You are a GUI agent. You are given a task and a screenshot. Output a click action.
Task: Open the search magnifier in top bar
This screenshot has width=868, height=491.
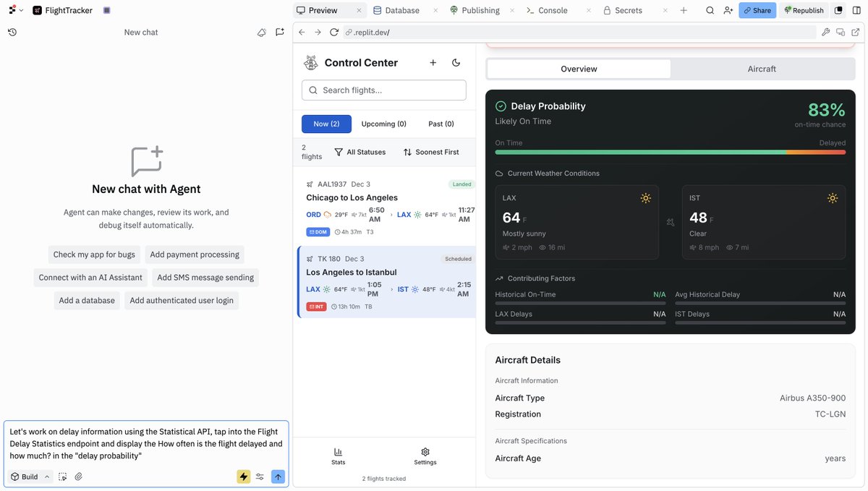[x=710, y=10]
